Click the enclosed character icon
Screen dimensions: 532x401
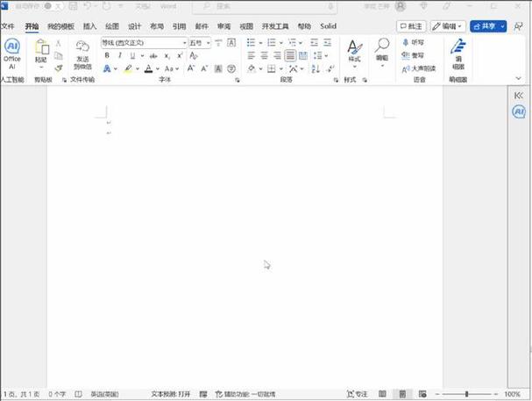231,69
